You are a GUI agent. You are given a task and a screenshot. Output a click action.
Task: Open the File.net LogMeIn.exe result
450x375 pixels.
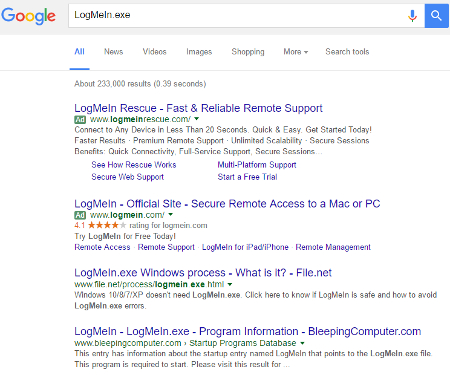click(x=203, y=273)
